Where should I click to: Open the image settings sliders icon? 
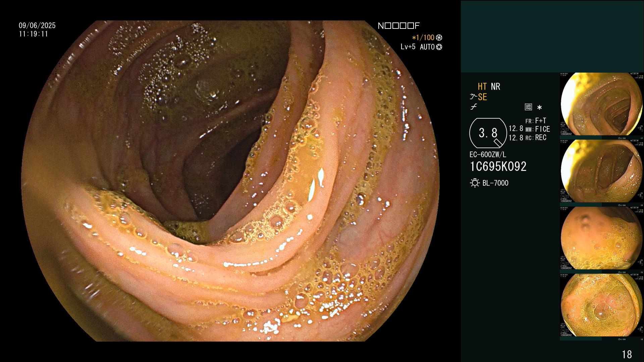point(528,107)
